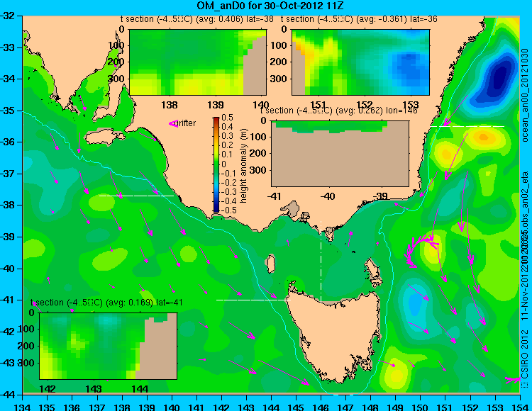Viewport: 532px width, 411px height.
Task: Click the orange warm eddy near 152.5E, -36
Action: coord(483,137)
